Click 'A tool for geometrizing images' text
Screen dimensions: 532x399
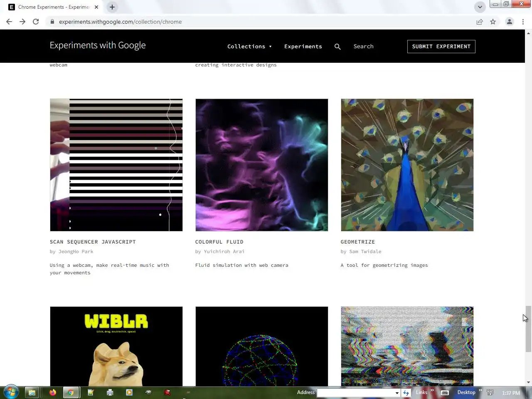pos(384,265)
